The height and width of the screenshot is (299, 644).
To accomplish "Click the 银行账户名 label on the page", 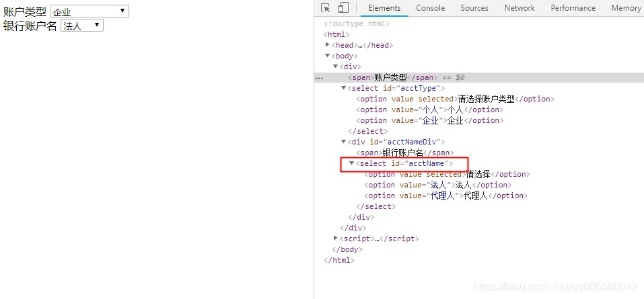I will click(x=30, y=26).
